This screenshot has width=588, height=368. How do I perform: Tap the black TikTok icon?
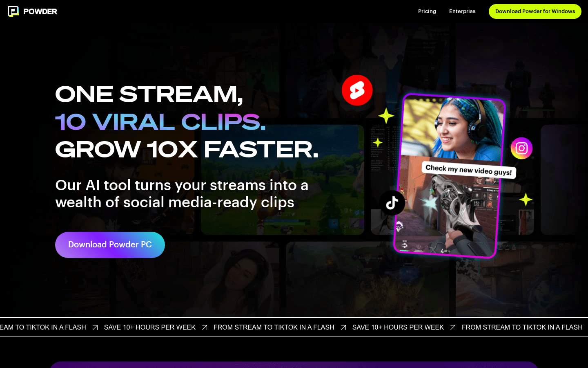(x=392, y=202)
